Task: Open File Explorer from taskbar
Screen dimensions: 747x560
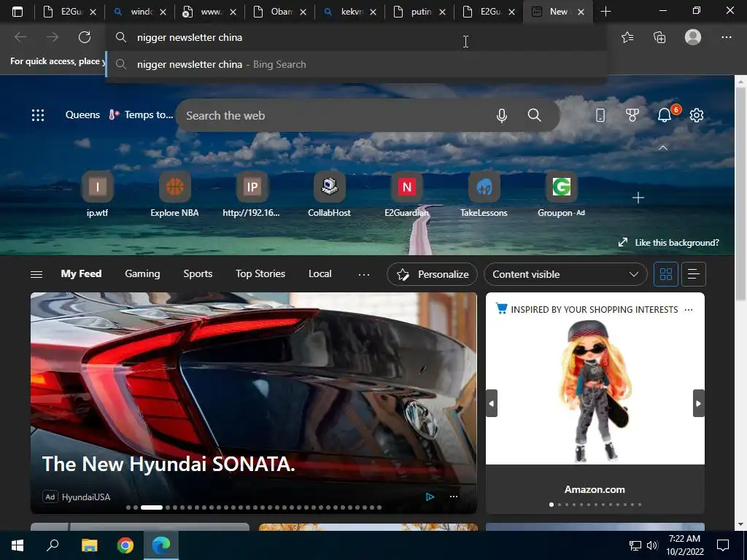Action: click(89, 545)
